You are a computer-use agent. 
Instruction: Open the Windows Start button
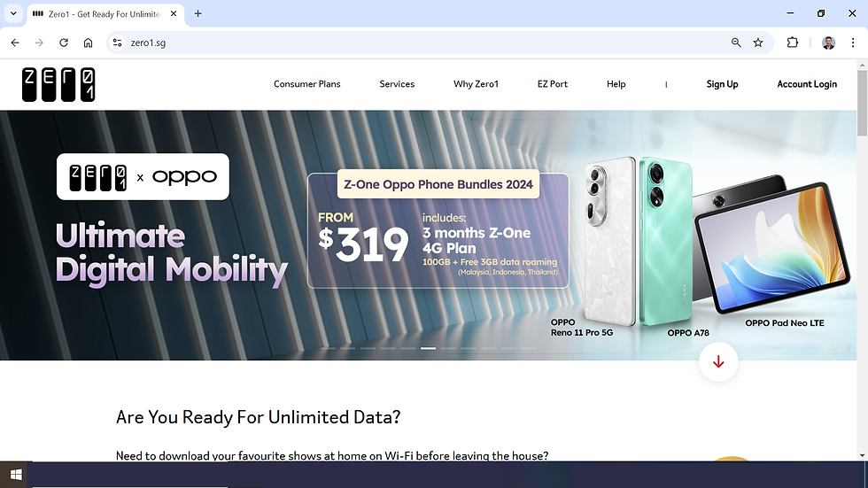click(16, 475)
